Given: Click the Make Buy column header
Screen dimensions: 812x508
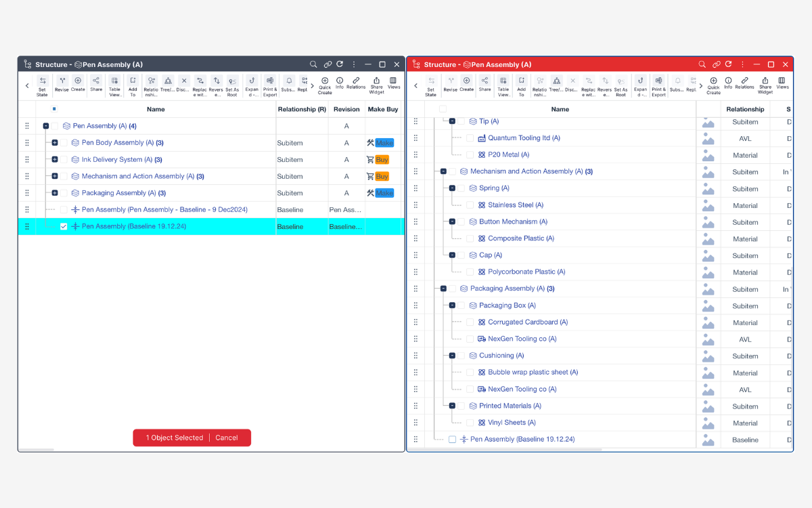Looking at the screenshot, I should coord(383,109).
